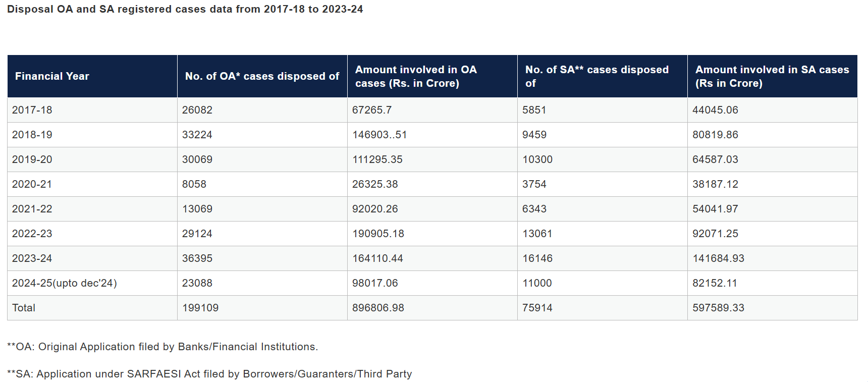868x382 pixels.
Task: Click the 'No. of SA** cases disposed of' header
Action: tap(596, 76)
